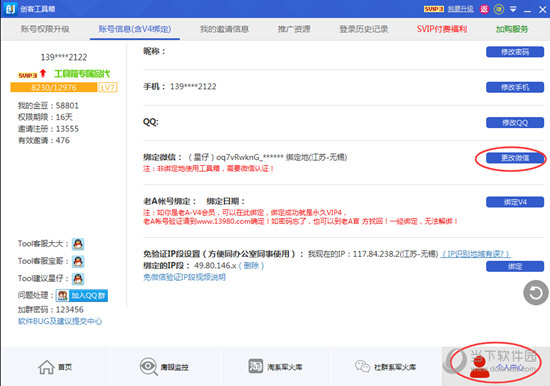Click the gold coin icon in title bar
This screenshot has height=386, width=550.
pos(499,9)
